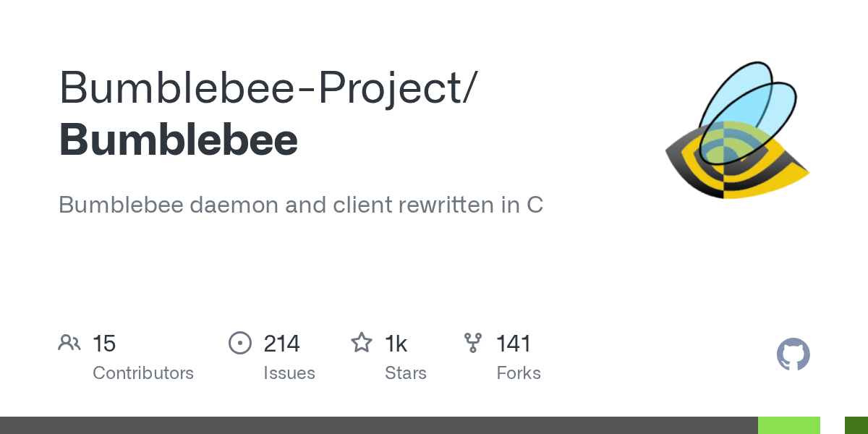
Task: Click the 1k stars count
Action: tap(396, 344)
